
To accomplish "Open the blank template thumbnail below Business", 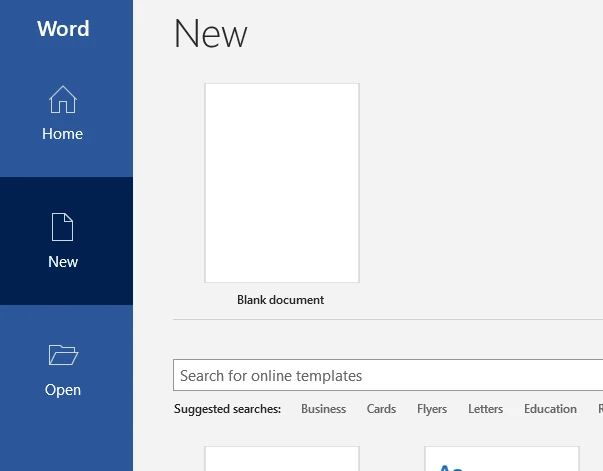I will (282, 459).
